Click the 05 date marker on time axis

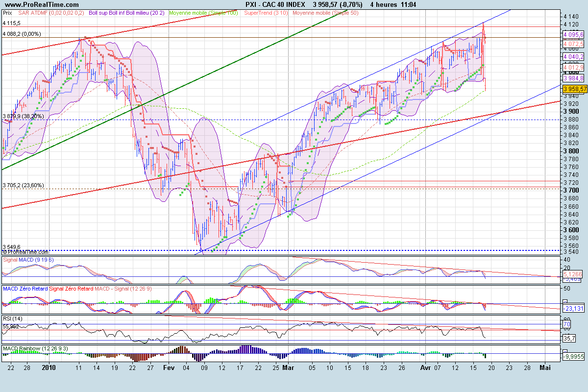click(312, 367)
